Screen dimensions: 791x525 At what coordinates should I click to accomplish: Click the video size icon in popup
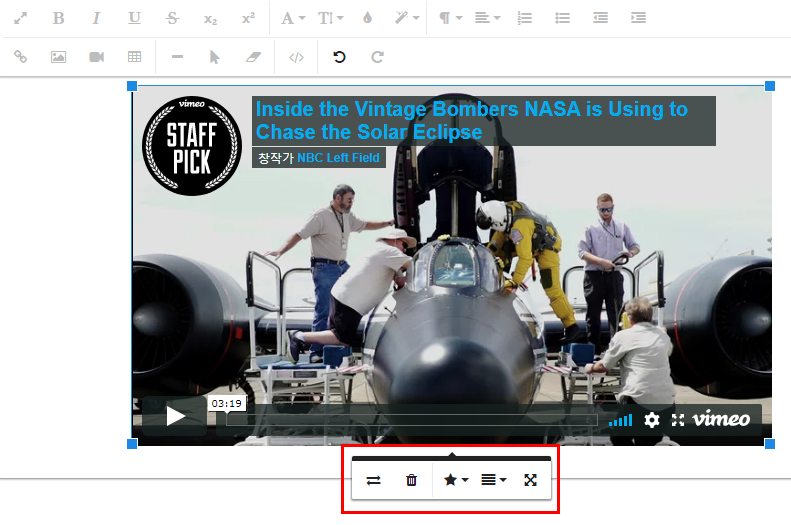point(531,480)
